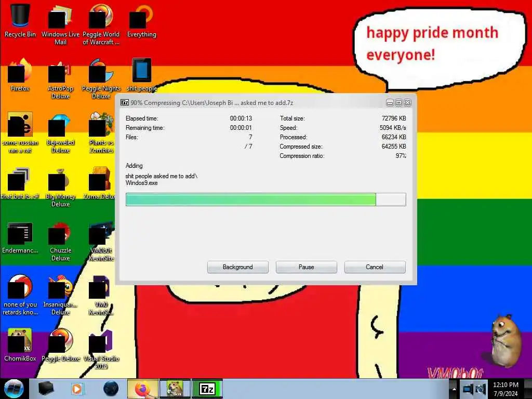Click the hamster mascot on the desktop

pos(505,340)
